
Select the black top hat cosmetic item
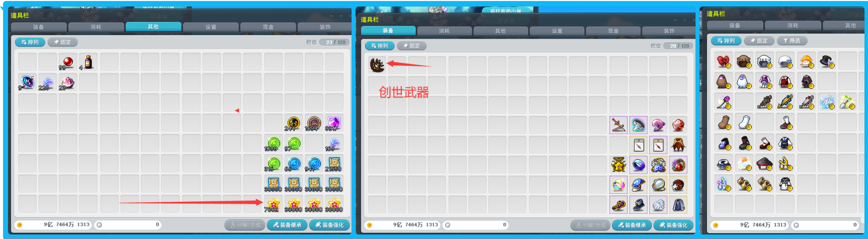pyautogui.click(x=826, y=61)
